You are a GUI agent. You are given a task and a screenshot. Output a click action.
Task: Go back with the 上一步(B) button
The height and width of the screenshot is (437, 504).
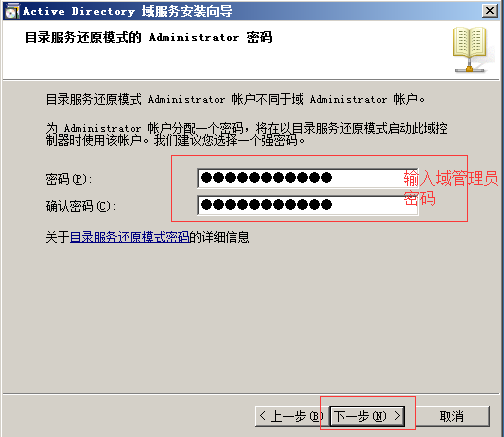pos(288,416)
